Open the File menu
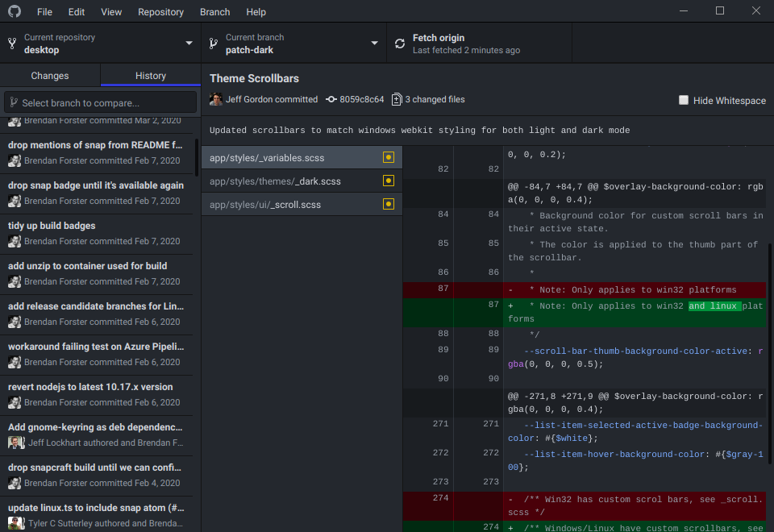Image resolution: width=774 pixels, height=532 pixels. [44, 12]
